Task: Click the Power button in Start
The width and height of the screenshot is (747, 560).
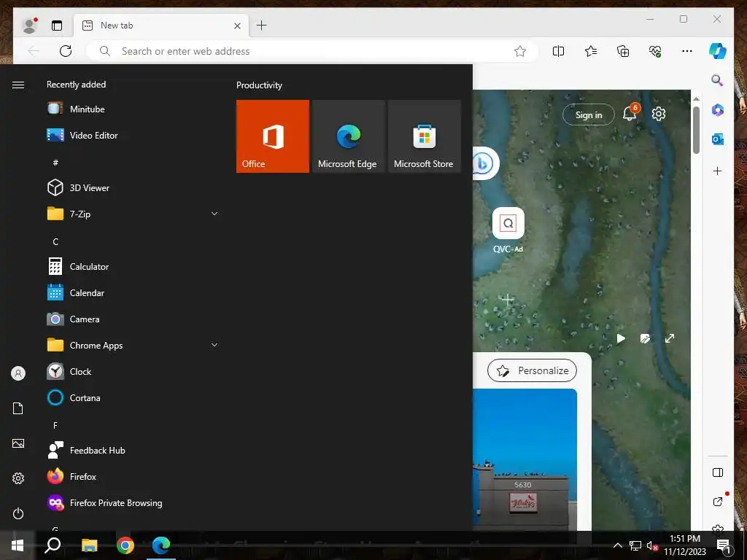Action: [x=18, y=513]
